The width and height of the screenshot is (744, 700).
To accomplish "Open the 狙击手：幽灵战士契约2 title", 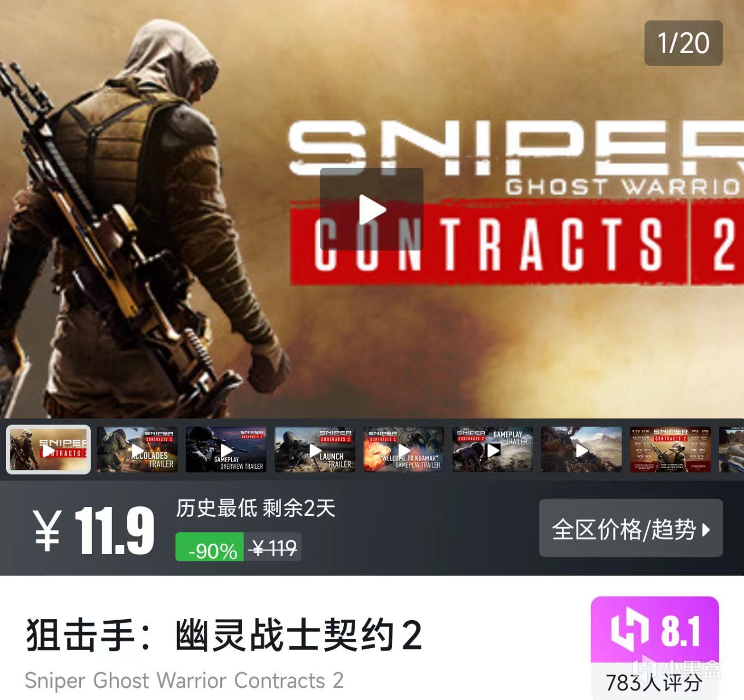I will tap(224, 635).
